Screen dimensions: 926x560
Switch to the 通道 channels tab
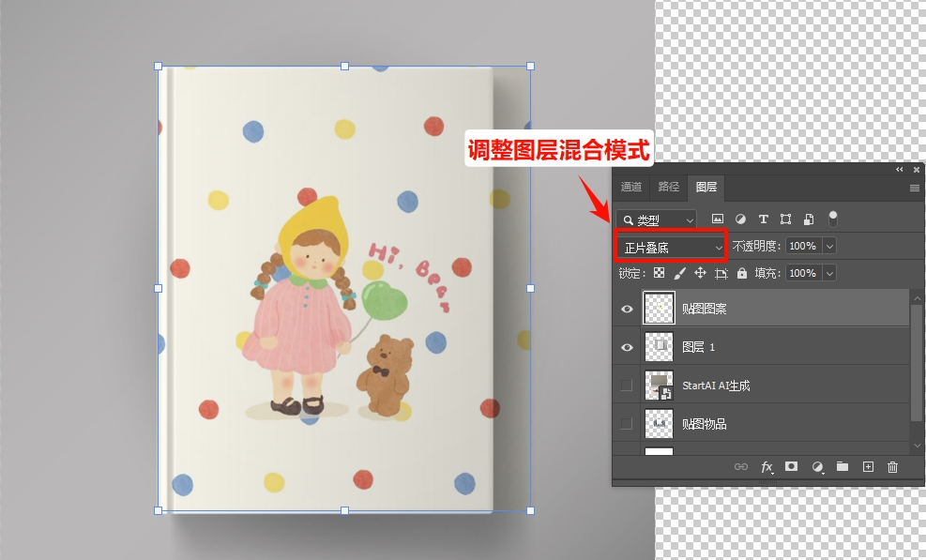[630, 187]
